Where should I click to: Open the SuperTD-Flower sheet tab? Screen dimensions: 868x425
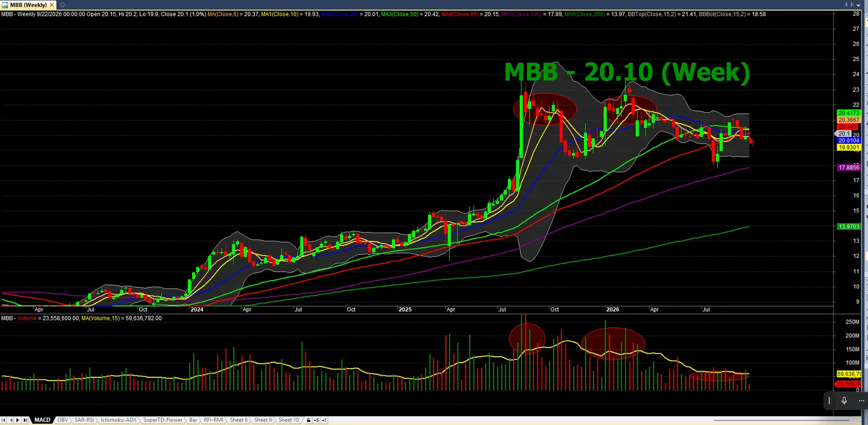coord(163,420)
